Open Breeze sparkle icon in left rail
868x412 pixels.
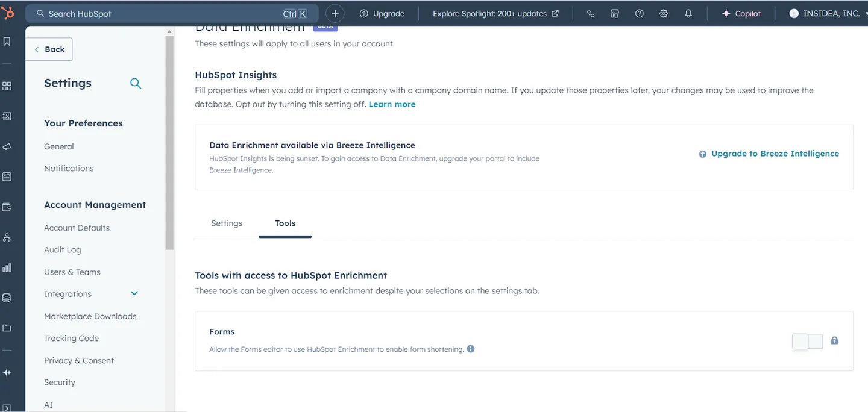7,373
